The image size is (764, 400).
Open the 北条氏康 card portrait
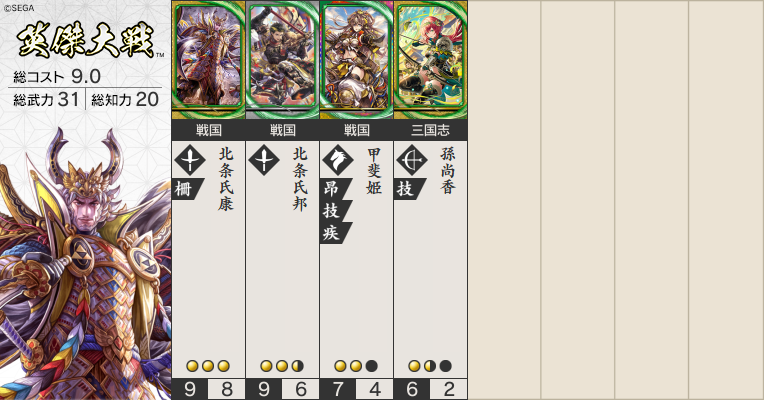coord(209,59)
